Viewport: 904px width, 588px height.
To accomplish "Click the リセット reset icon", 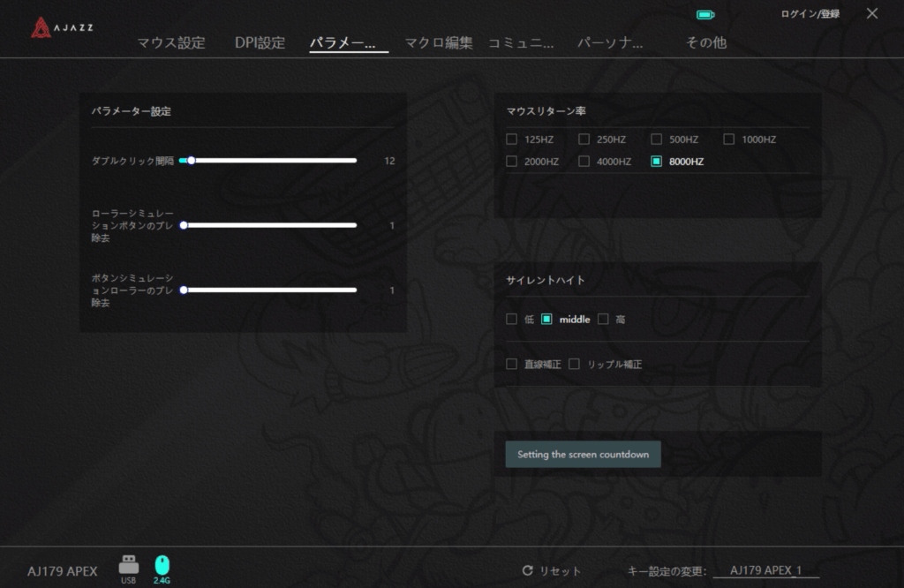I will coord(527,571).
